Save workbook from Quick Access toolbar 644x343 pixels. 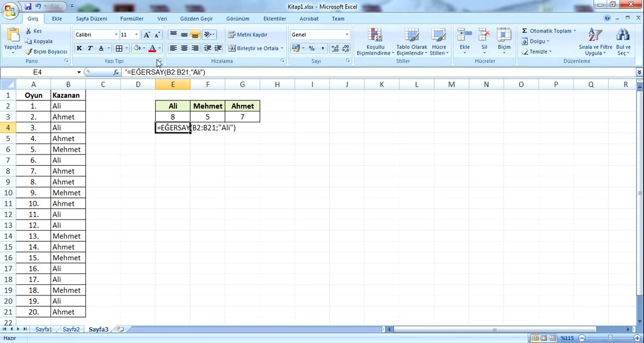pyautogui.click(x=28, y=6)
